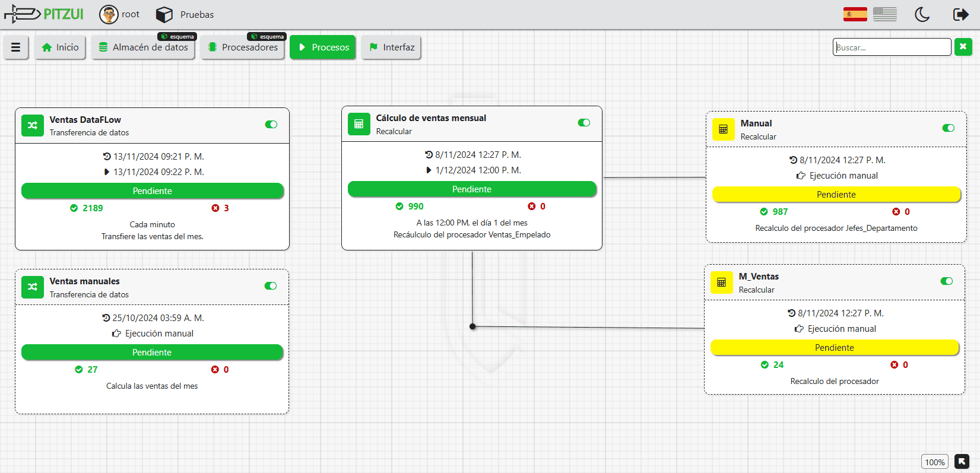Click 'Recáulculo del procesador Ventas_Empelado' text
The height and width of the screenshot is (473, 980).
tap(472, 234)
